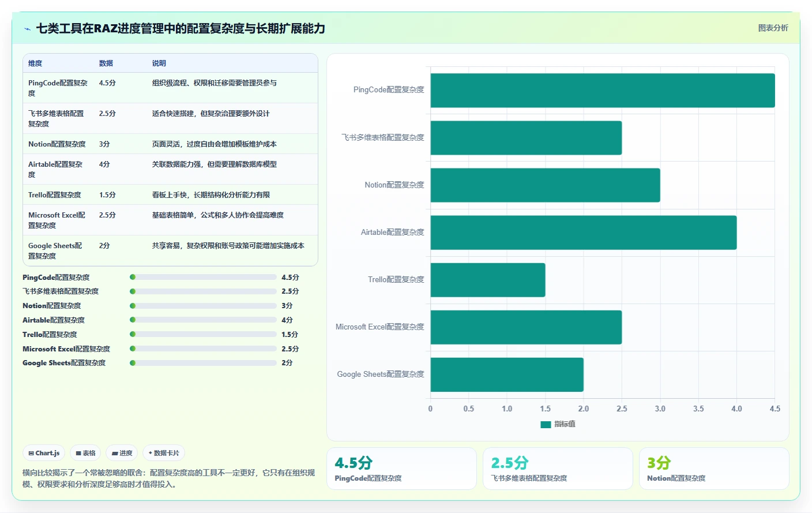Click the table's 3分 value in the Notion row
This screenshot has width=812, height=513.
[104, 144]
